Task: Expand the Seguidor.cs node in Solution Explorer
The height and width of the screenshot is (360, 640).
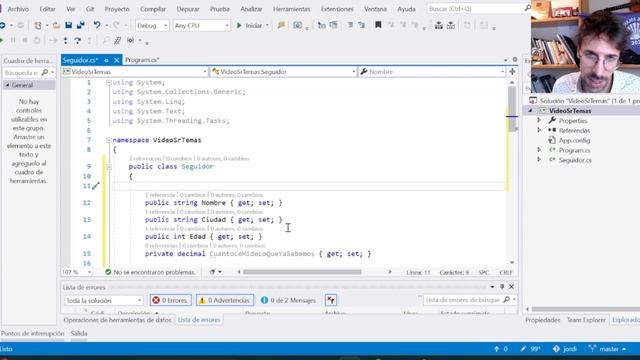Action: (x=539, y=160)
